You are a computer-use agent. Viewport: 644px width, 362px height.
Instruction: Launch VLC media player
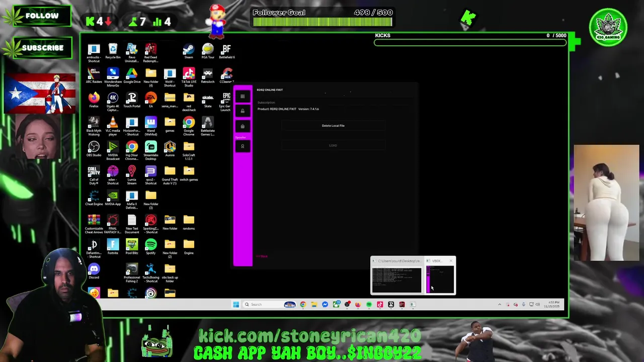coord(113,127)
